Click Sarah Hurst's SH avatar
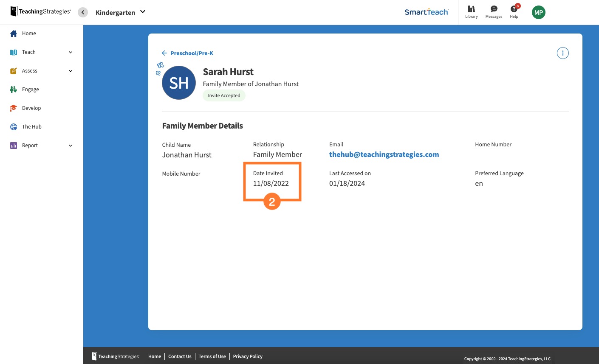The width and height of the screenshot is (599, 364). [x=178, y=83]
